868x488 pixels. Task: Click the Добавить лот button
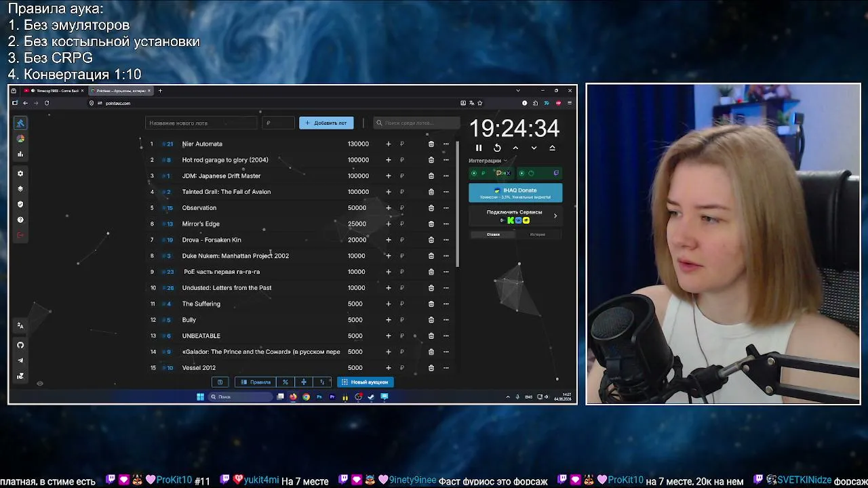pos(326,123)
